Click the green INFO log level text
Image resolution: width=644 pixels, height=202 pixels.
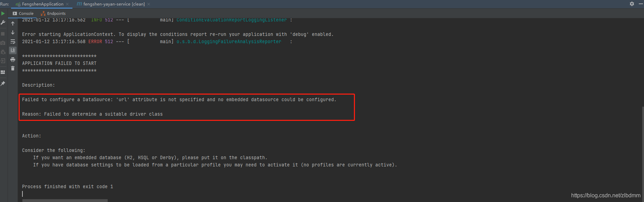(x=97, y=20)
